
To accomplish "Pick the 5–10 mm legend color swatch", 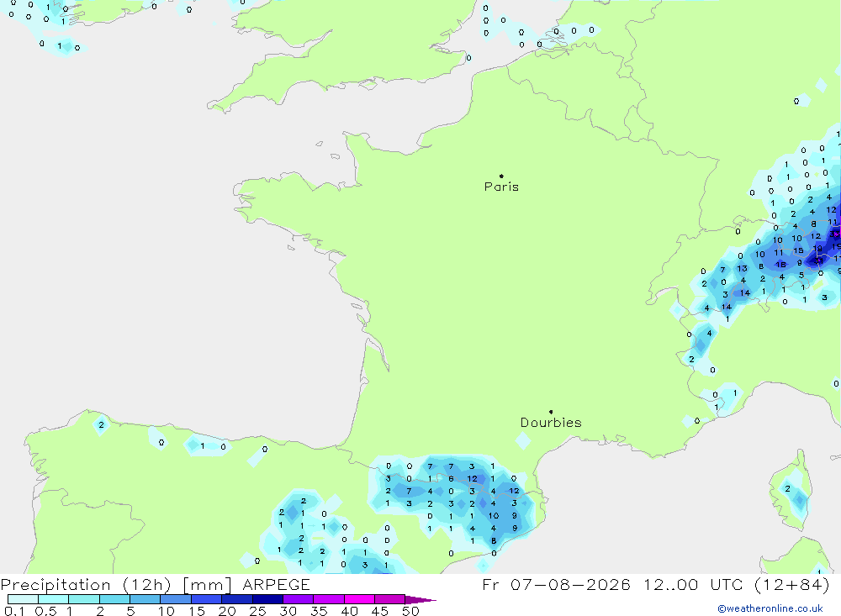I will (145, 599).
